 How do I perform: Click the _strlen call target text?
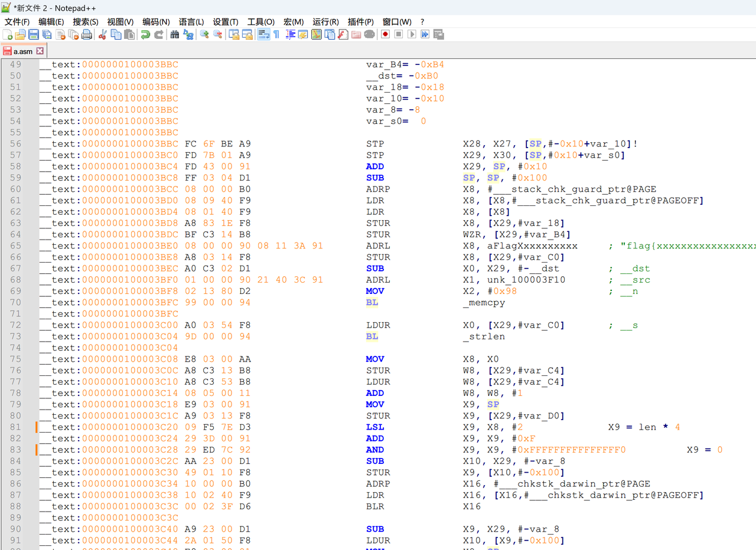click(x=484, y=336)
